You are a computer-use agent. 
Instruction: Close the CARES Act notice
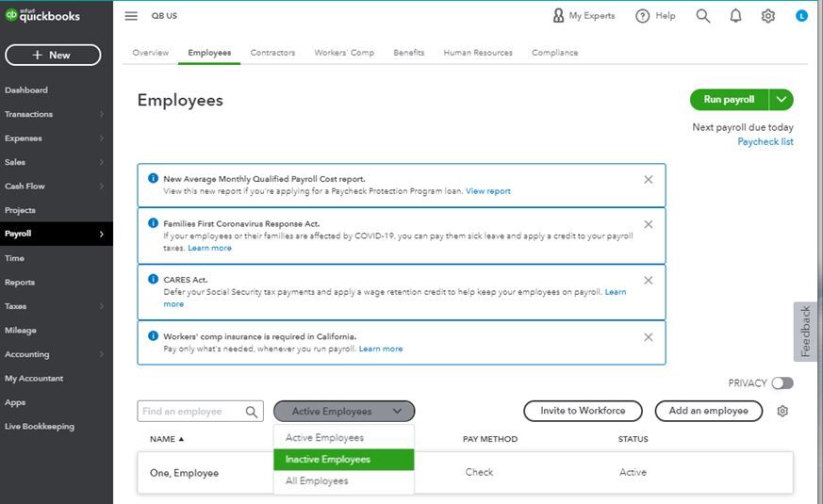tap(649, 280)
